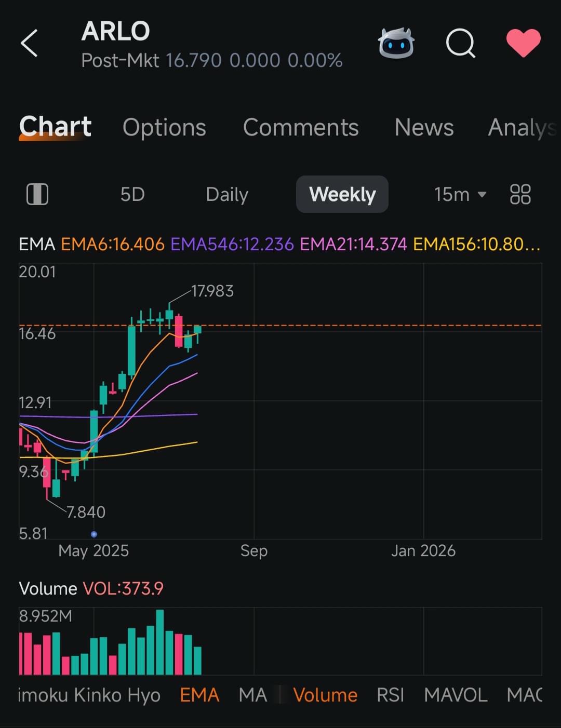Expand the 15m interval dropdown
This screenshot has height=728, width=561.
coord(460,195)
